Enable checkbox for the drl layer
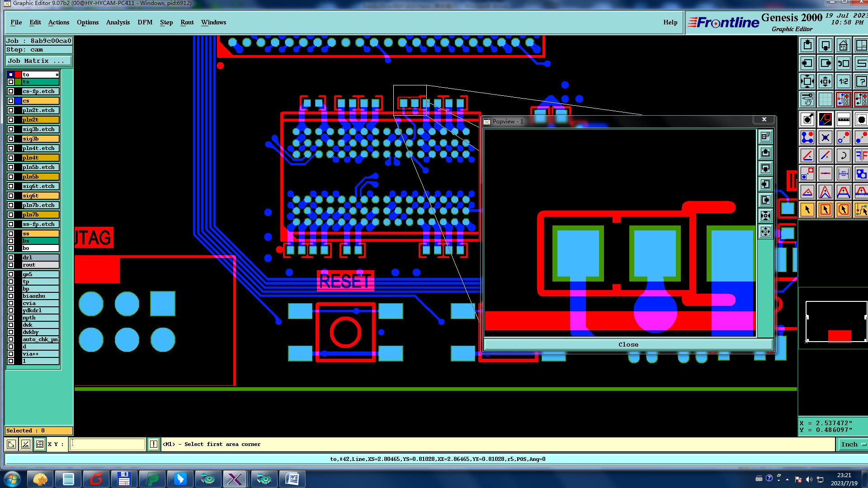 coord(11,258)
